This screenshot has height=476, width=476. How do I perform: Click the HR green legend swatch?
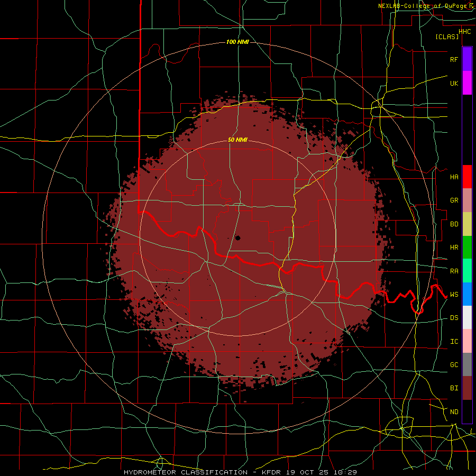[467, 248]
